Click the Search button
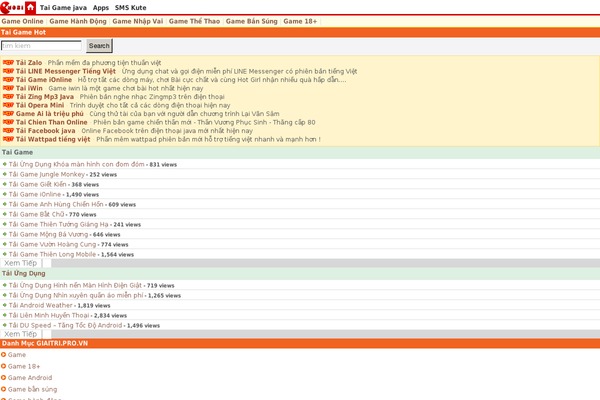The width and height of the screenshot is (600, 400). [99, 46]
